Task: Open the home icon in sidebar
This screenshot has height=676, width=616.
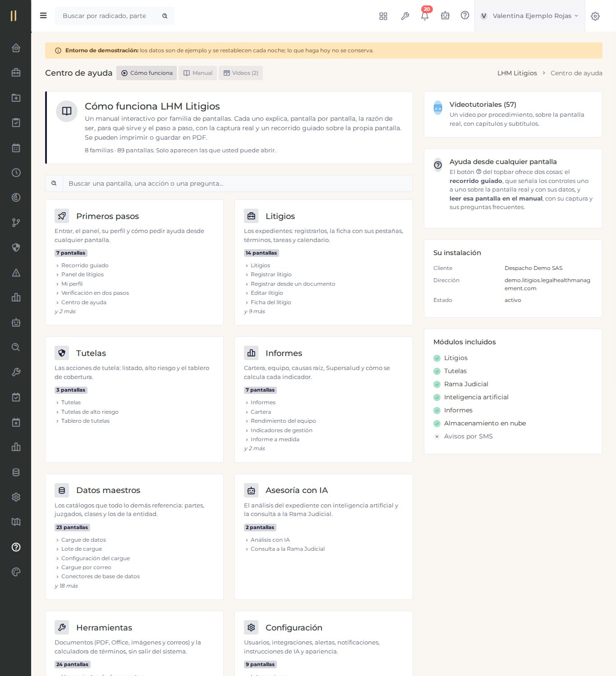Action: [16, 48]
